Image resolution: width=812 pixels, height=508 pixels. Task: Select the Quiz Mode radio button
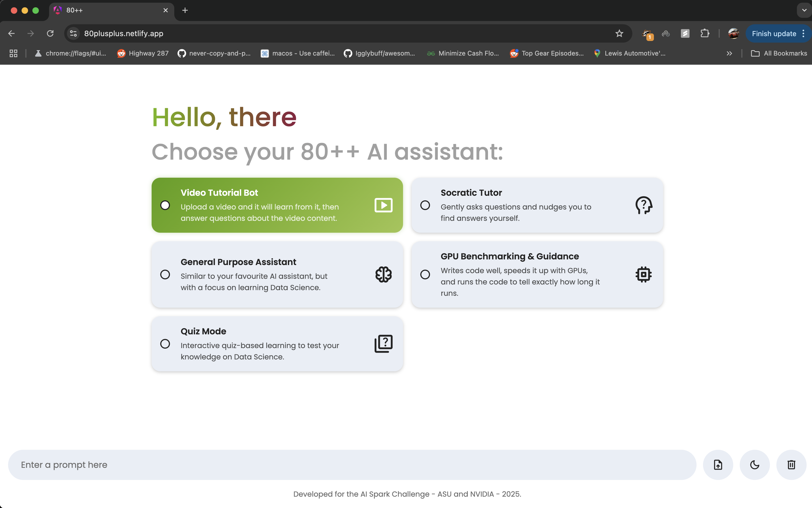click(x=165, y=344)
